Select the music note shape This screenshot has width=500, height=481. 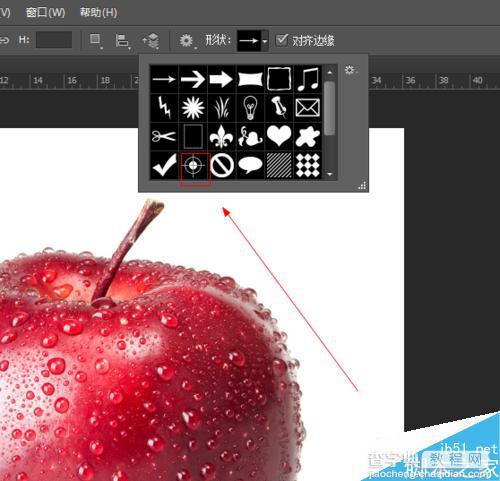308,79
